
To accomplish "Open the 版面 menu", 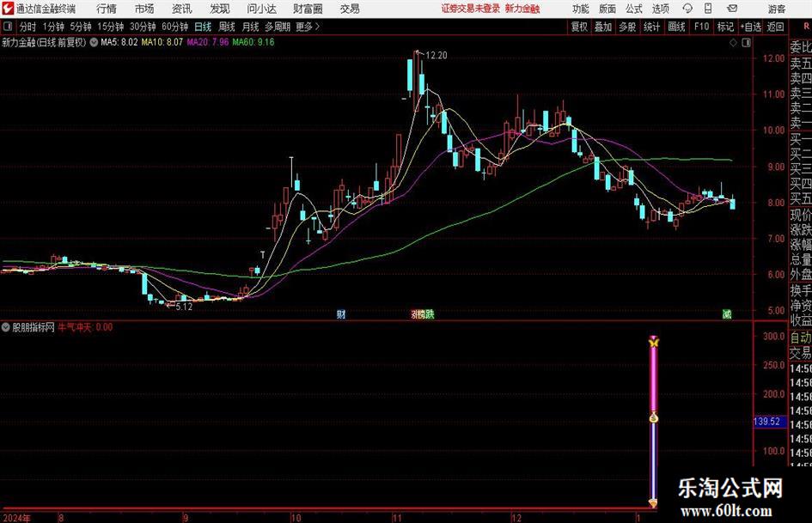I will tap(607, 9).
